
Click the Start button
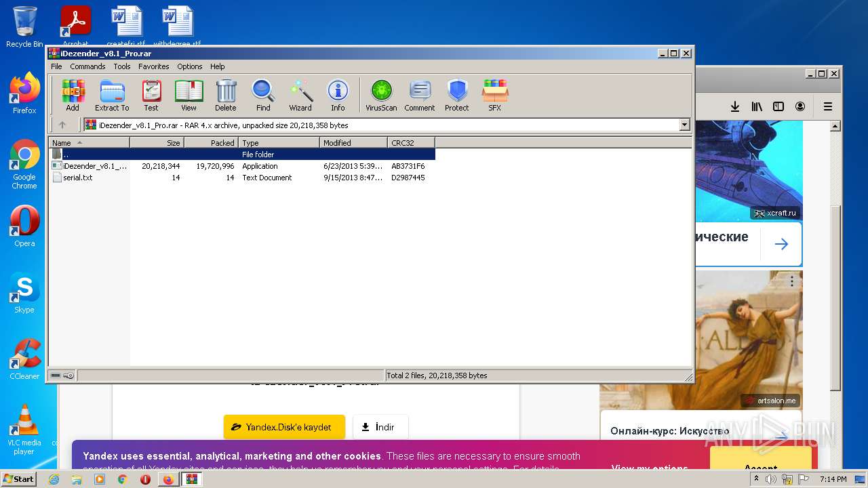point(19,479)
